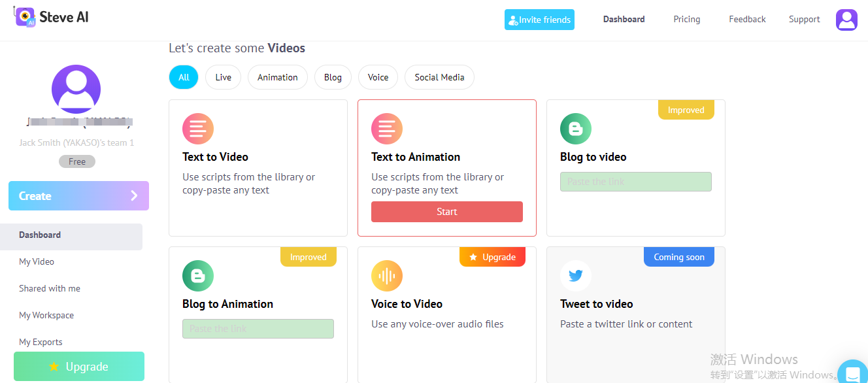Expand the Create menu
The height and width of the screenshot is (383, 868).
[x=78, y=195]
